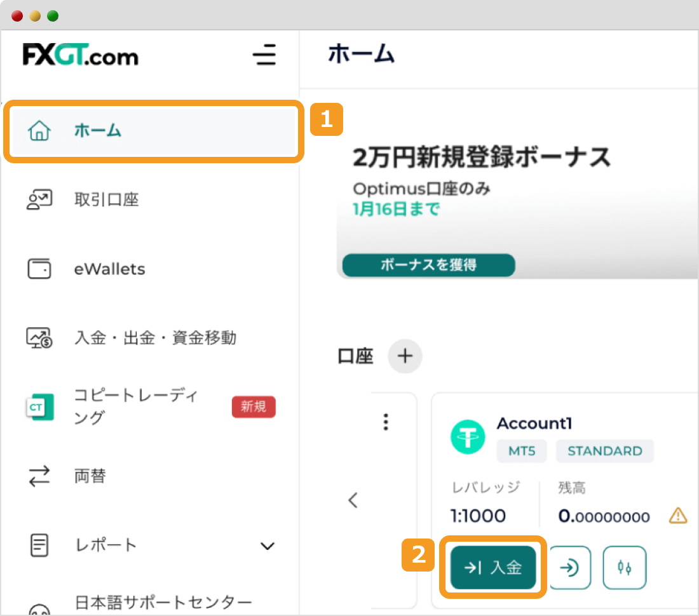
Task: Select 取引口座 in the sidebar menu
Action: tap(107, 199)
